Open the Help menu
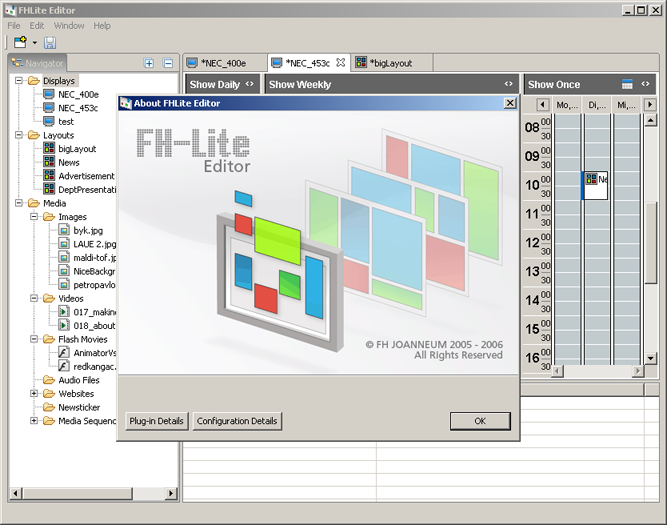667x525 pixels. click(102, 26)
